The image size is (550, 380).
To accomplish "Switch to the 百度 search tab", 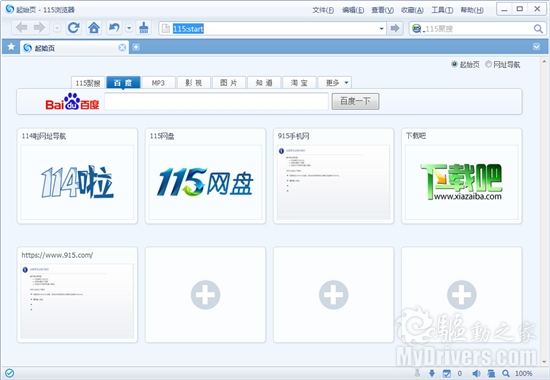I will click(123, 83).
